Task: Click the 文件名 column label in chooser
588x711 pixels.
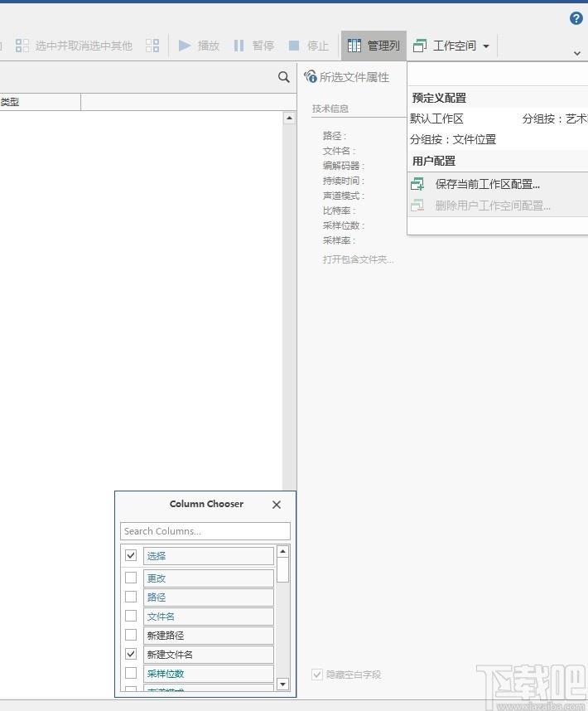Action: click(209, 617)
